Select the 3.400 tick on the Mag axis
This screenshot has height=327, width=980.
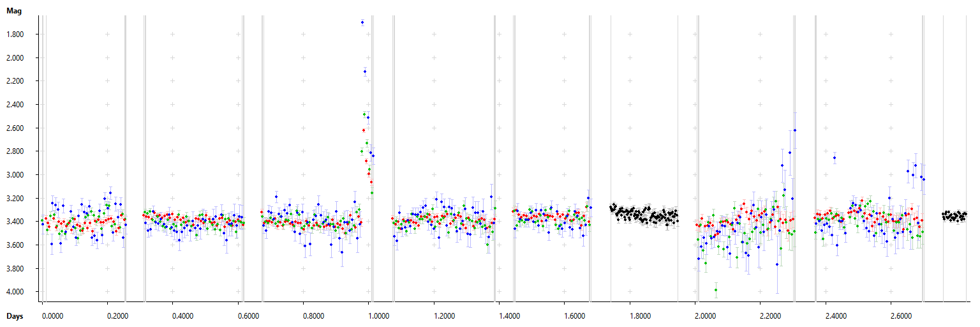point(15,222)
